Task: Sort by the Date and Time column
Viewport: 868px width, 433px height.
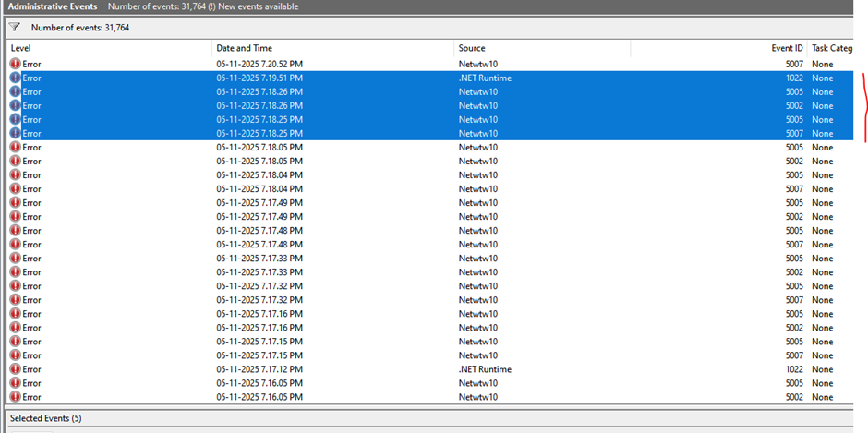Action: pos(332,48)
